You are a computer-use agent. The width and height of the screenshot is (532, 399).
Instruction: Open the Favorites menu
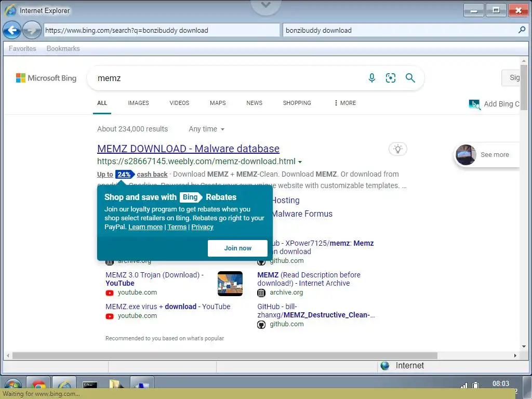pos(22,48)
